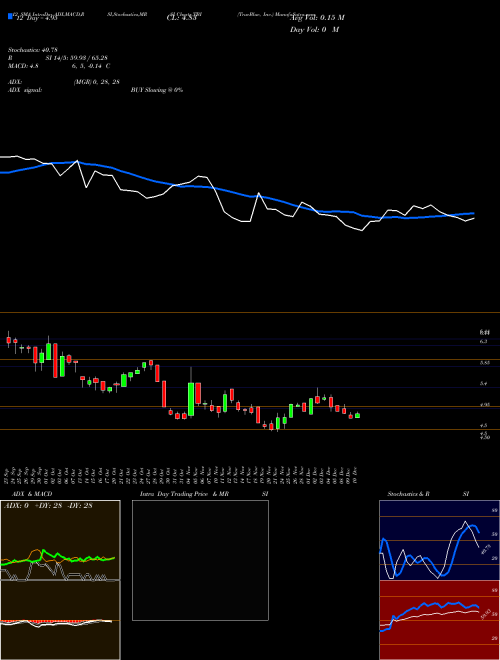Select the '12 Day = 4.93' value
The width and height of the screenshot is (500, 660).
(35, 18)
